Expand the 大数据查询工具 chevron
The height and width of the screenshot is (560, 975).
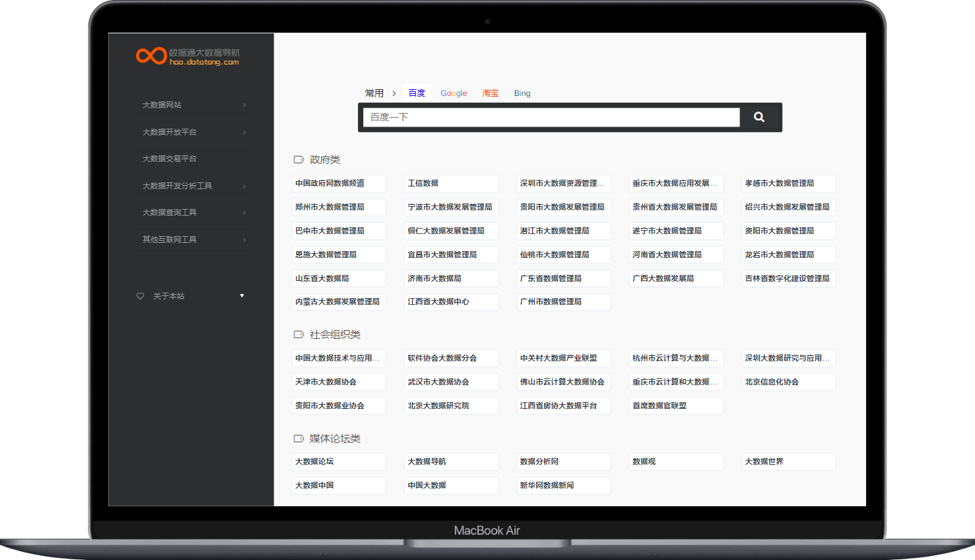pyautogui.click(x=244, y=213)
